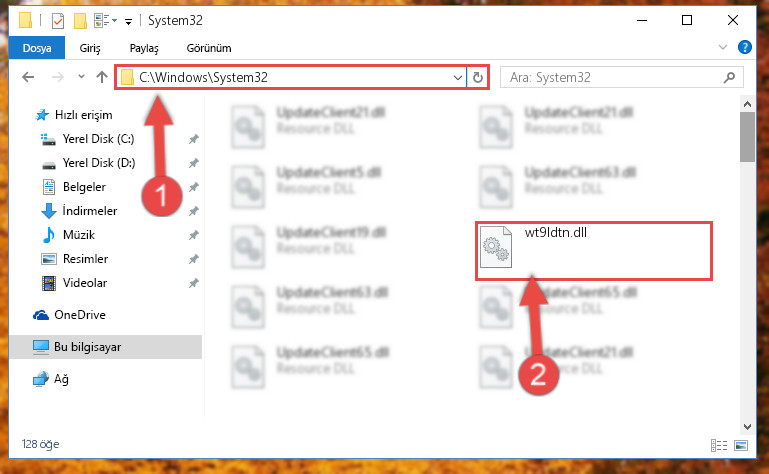Open recent locations dropdown arrow
The image size is (769, 474).
tap(81, 77)
